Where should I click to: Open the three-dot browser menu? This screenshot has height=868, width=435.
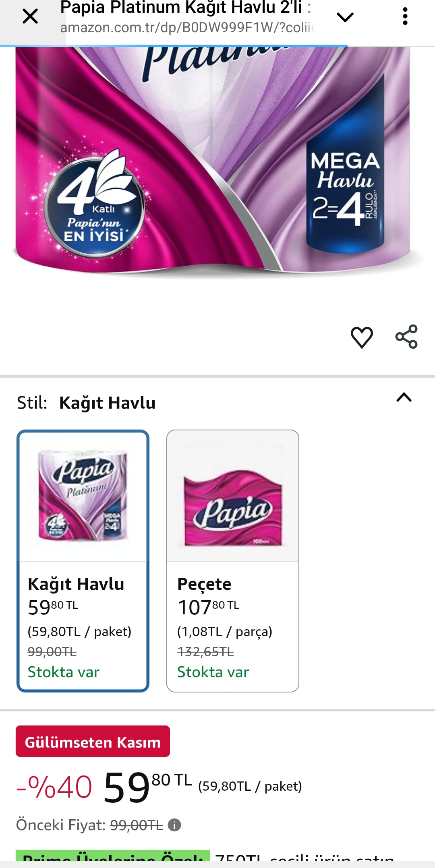405,17
